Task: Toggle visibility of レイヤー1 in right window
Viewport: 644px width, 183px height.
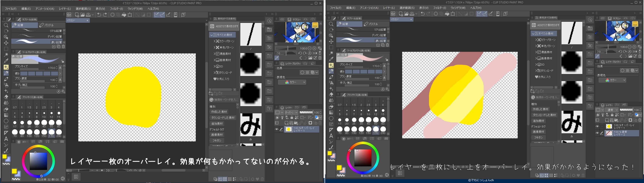Action: [597, 127]
